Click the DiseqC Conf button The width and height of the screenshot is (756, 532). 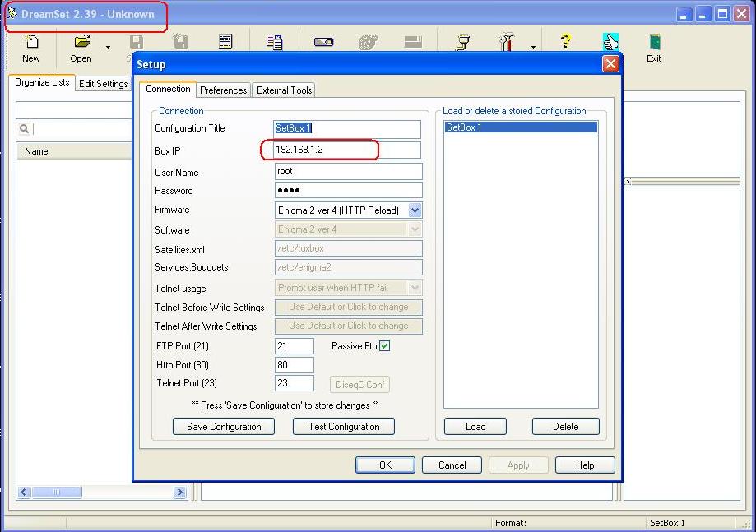[x=359, y=385]
